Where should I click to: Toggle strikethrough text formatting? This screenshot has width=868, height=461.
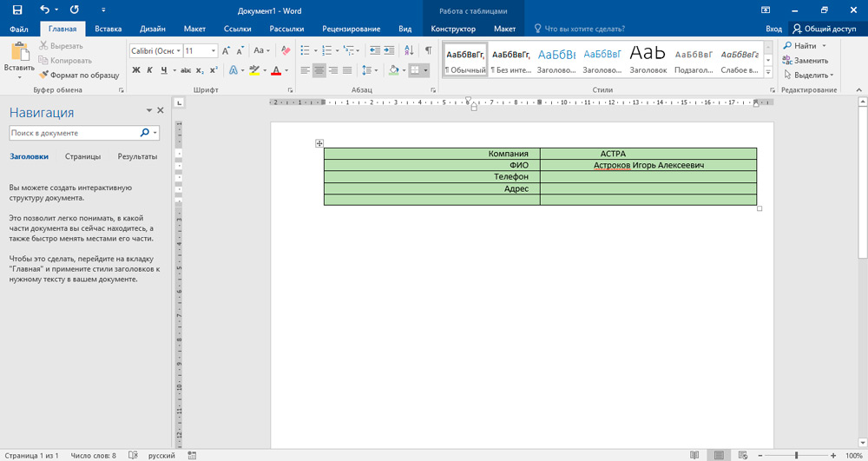tap(185, 70)
